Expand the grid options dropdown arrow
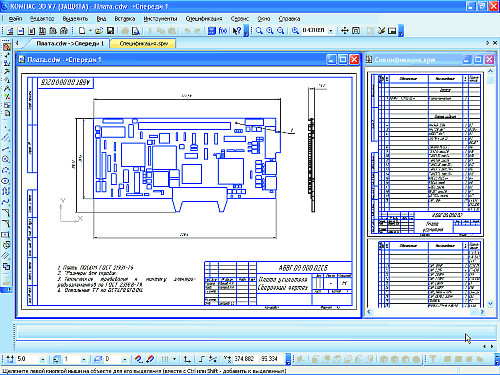Image resolution: width=500 pixels, height=375 pixels. coord(174,359)
